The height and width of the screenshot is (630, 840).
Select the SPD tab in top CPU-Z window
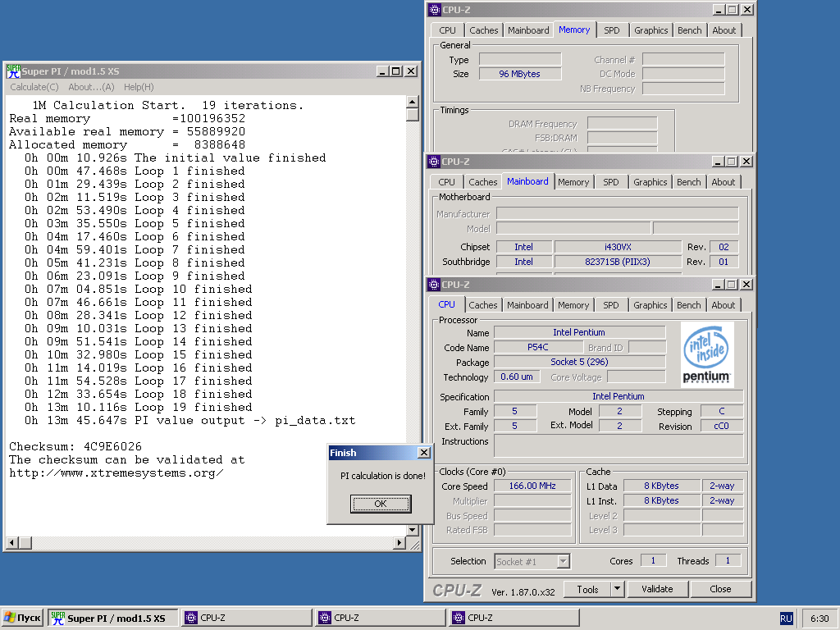click(612, 30)
